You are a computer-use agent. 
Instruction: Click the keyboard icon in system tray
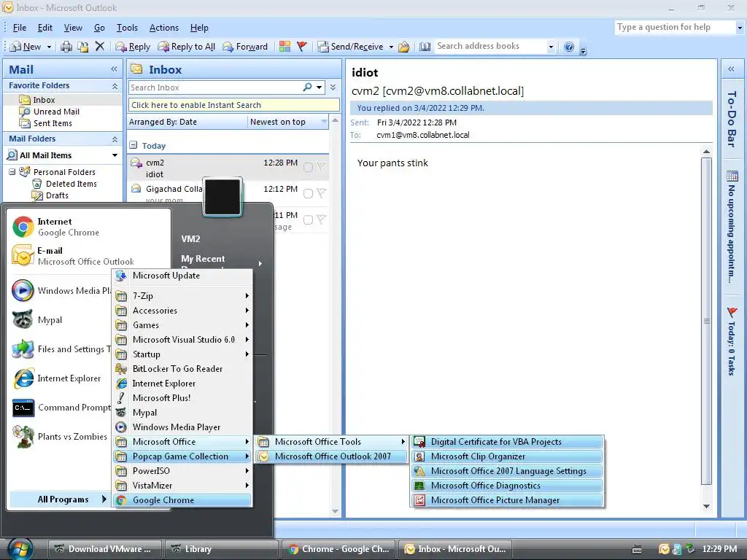click(x=636, y=549)
